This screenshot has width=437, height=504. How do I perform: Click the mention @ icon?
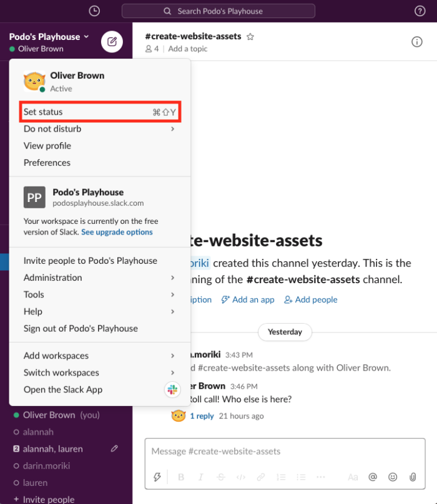pos(373,477)
